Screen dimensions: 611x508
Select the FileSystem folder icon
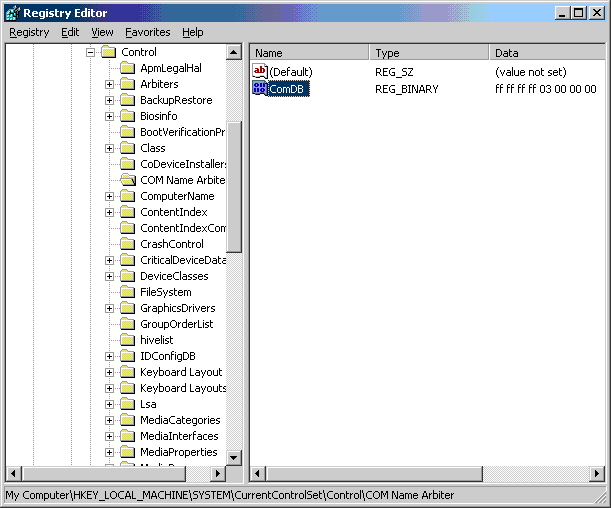tap(127, 292)
